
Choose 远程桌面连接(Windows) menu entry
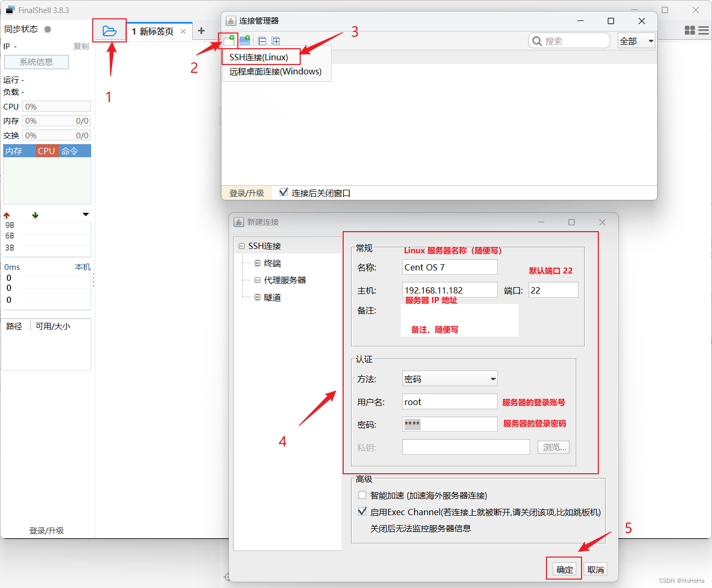coord(276,71)
